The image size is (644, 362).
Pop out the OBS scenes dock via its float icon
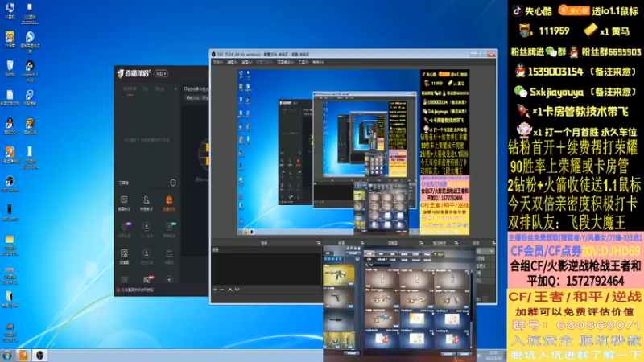click(318, 243)
